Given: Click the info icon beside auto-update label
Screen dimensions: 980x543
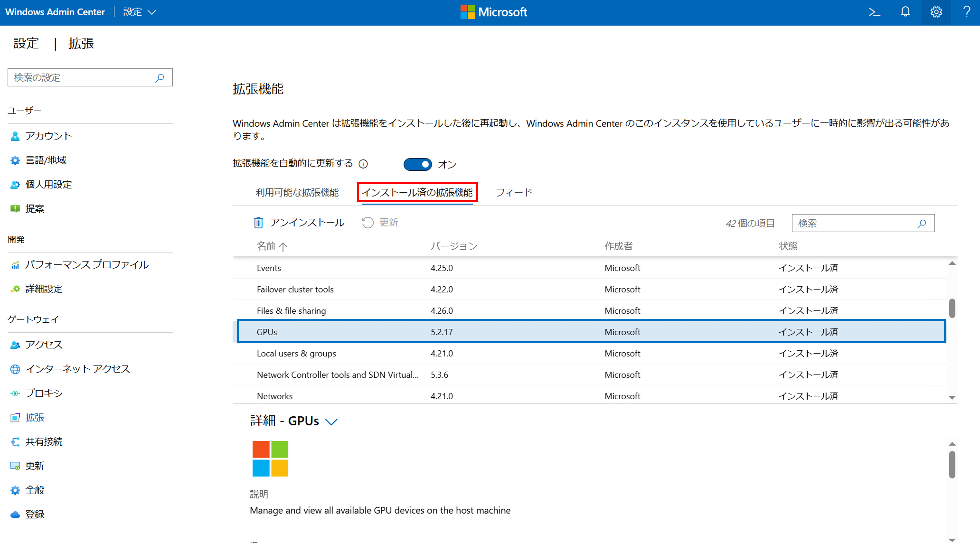Looking at the screenshot, I should coord(363,164).
